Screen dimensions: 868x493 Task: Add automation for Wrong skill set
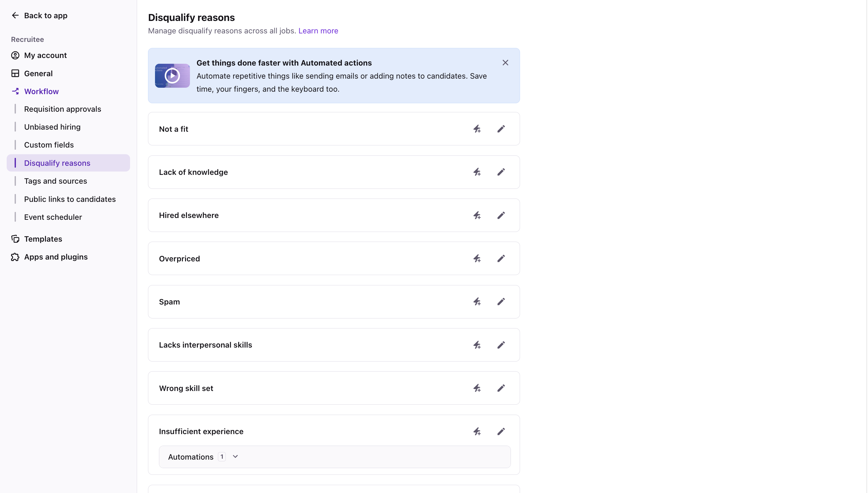[477, 388]
